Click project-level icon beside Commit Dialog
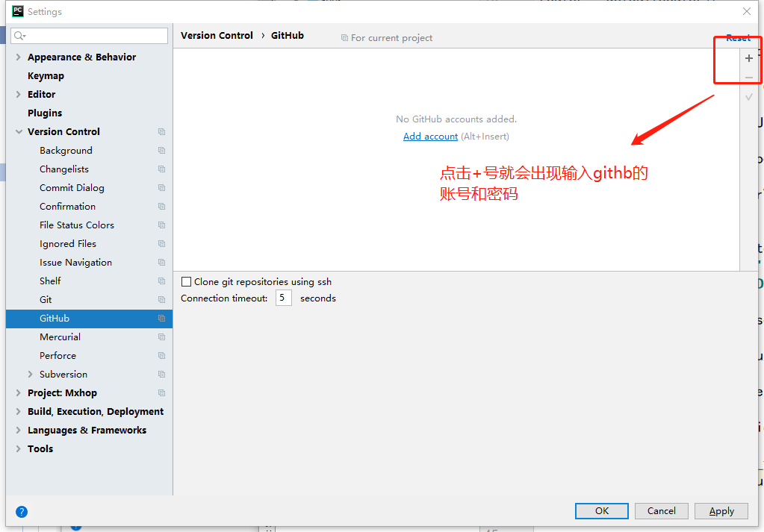The height and width of the screenshot is (532, 764). (162, 188)
